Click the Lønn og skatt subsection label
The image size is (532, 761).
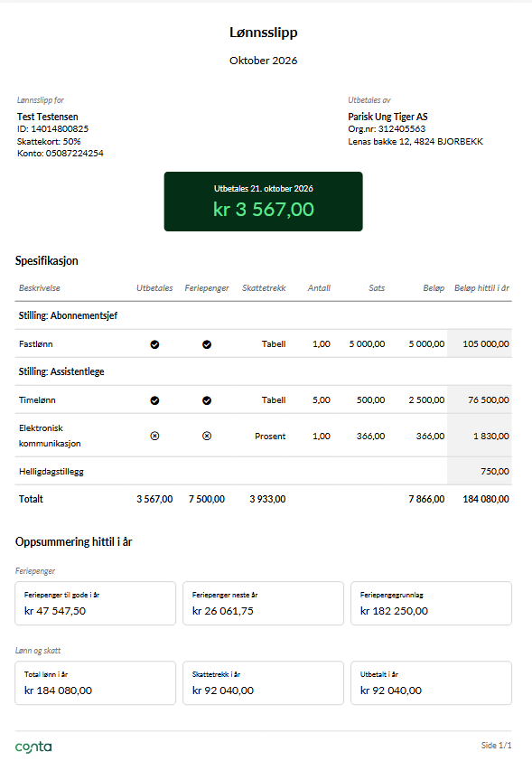click(x=38, y=651)
